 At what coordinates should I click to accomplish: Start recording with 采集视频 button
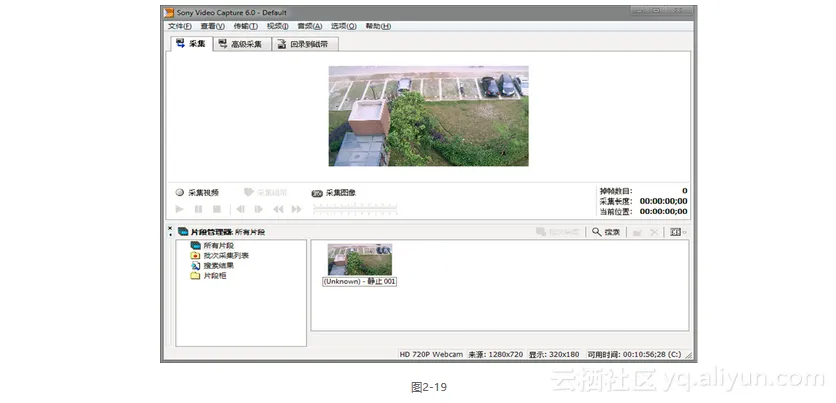[x=197, y=192]
